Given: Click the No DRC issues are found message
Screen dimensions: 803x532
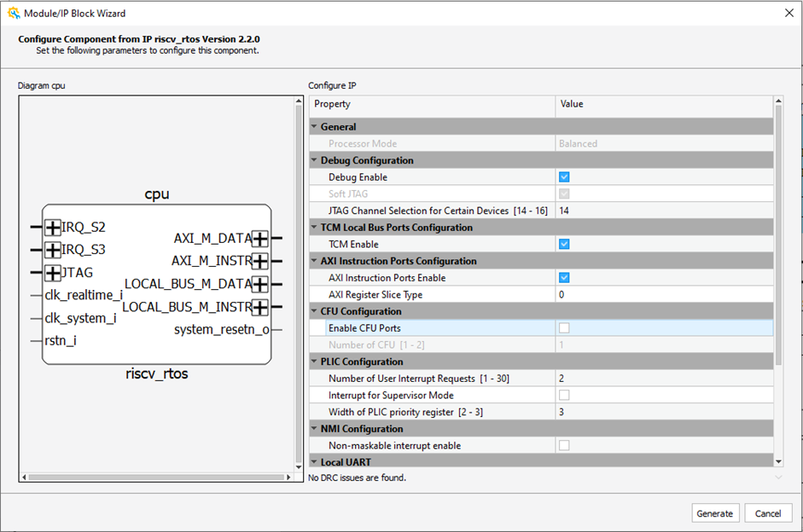Looking at the screenshot, I should coord(357,477).
